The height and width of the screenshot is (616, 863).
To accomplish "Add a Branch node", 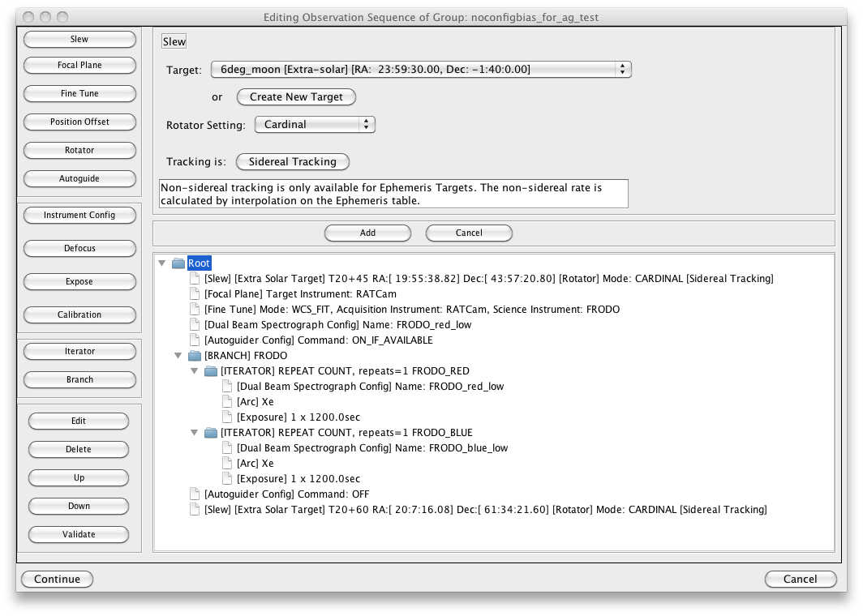I will point(79,379).
